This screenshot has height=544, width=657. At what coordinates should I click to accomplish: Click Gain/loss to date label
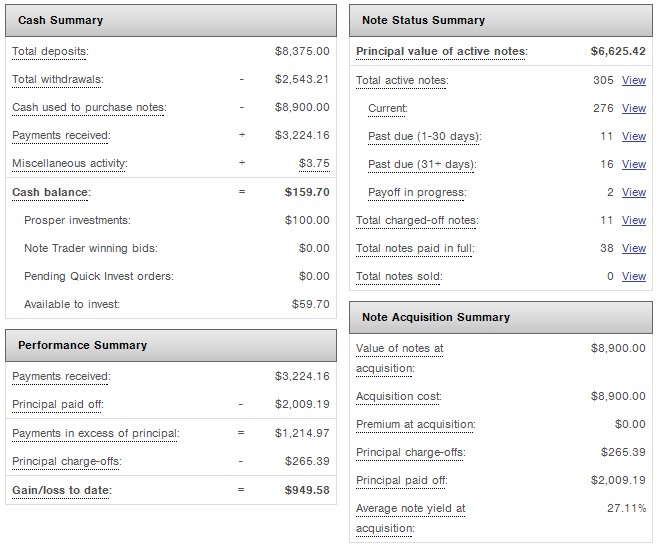[61, 490]
